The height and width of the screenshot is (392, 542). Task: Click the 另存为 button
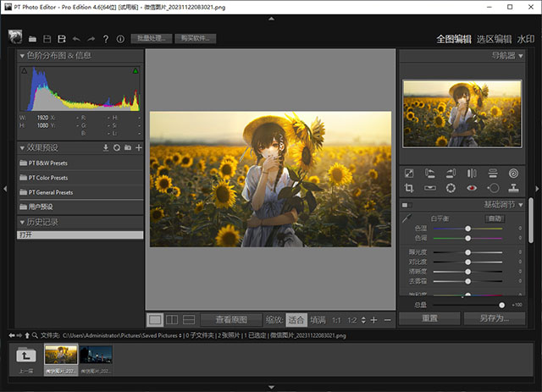494,318
